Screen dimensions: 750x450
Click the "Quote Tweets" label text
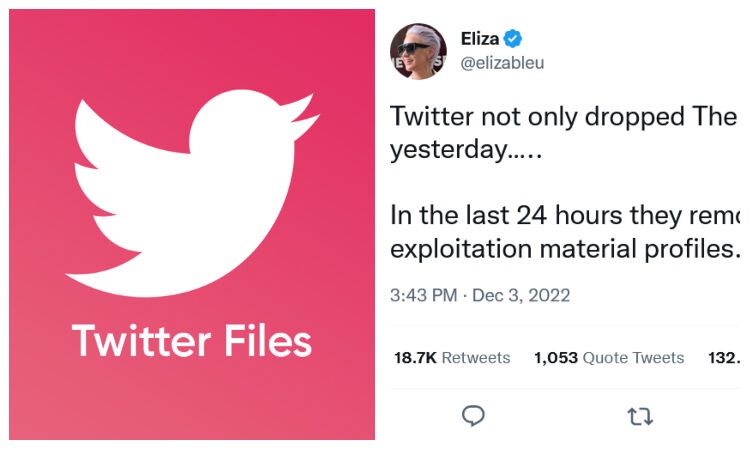click(633, 357)
